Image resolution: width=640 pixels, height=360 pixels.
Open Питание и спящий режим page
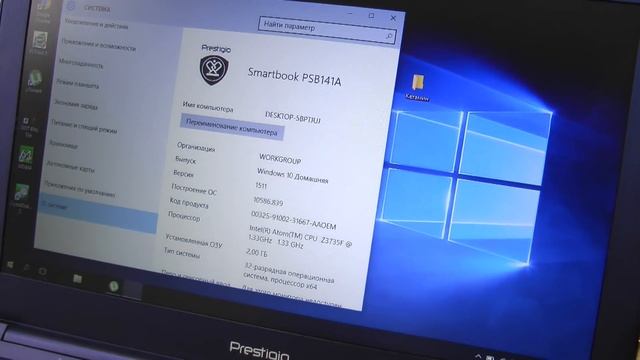click(84, 127)
